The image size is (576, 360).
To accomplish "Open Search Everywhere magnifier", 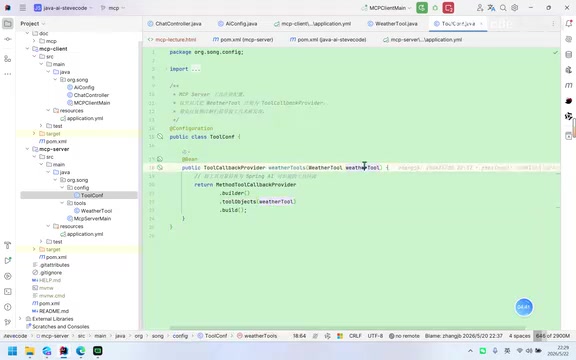I will 503,8.
